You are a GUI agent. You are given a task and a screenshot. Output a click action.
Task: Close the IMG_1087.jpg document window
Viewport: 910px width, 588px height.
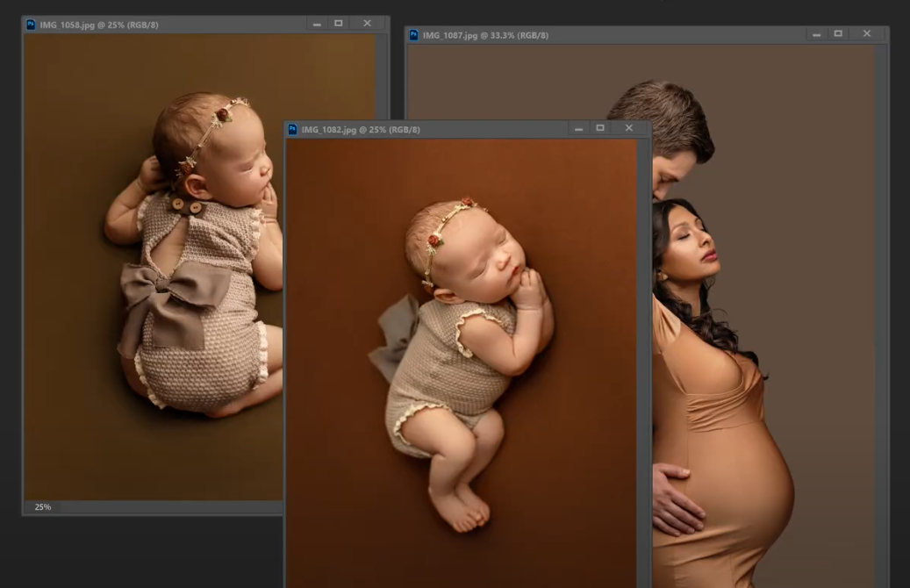click(867, 34)
